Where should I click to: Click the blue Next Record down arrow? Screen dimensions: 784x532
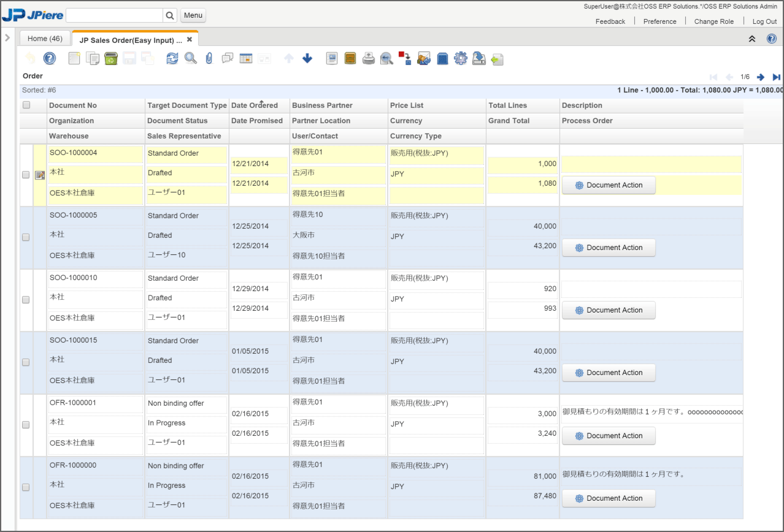[307, 58]
